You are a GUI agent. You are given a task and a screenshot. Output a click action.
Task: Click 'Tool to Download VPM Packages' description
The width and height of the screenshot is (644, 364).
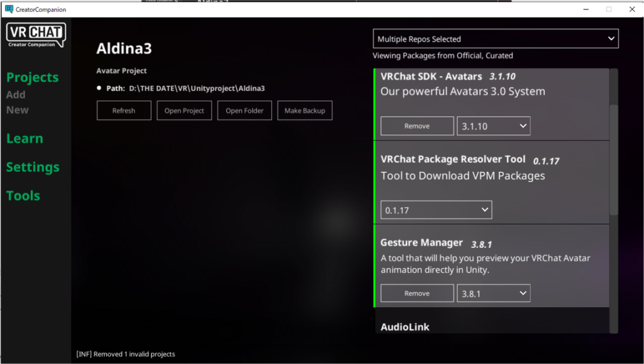point(463,176)
